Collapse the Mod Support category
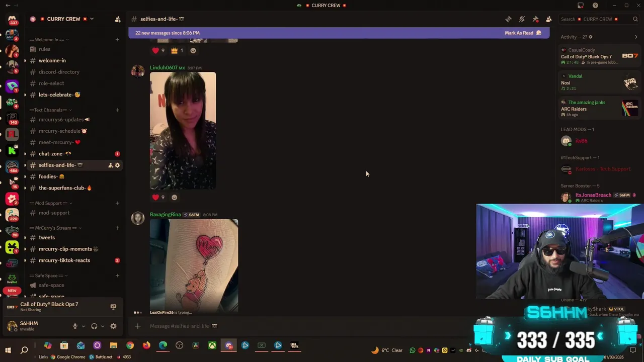 50,203
